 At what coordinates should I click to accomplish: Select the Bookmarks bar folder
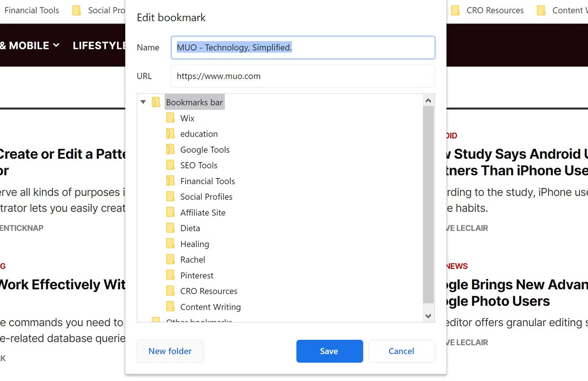(194, 102)
